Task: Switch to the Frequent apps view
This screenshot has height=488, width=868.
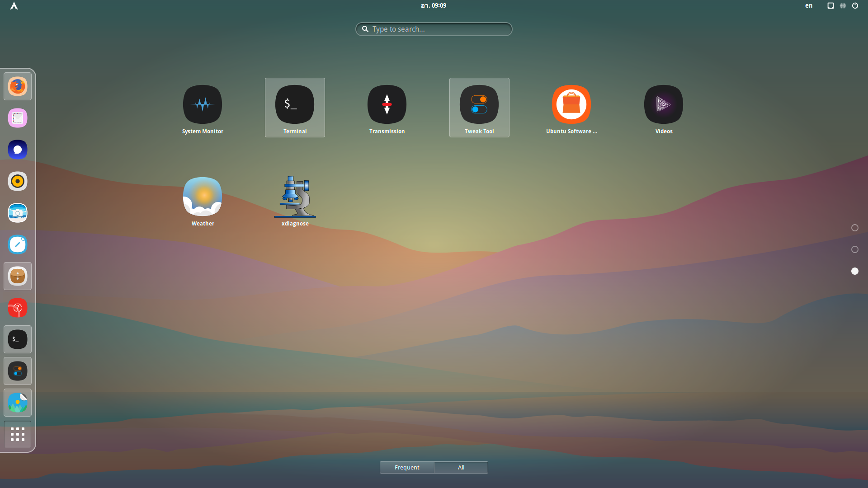Action: point(407,467)
